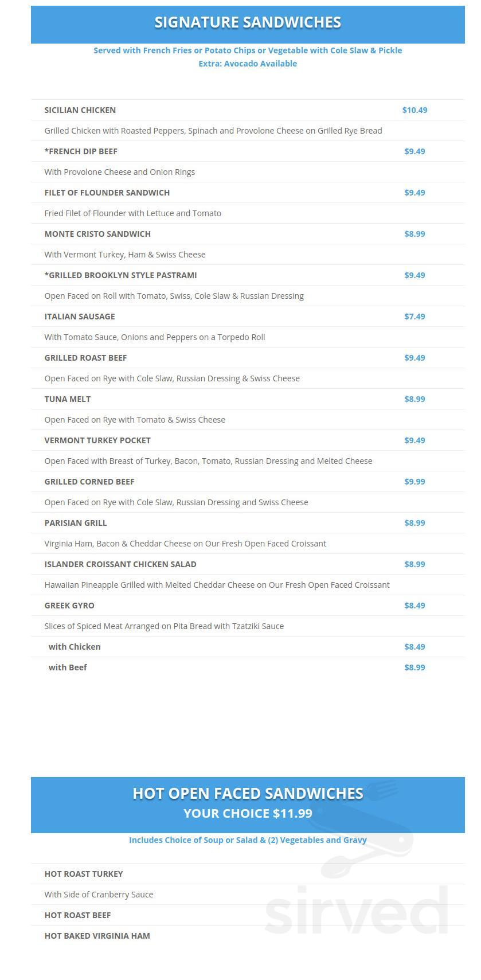Click the $10.49 price for Sicilian Chicken
This screenshot has width=481, height=980.
point(414,110)
